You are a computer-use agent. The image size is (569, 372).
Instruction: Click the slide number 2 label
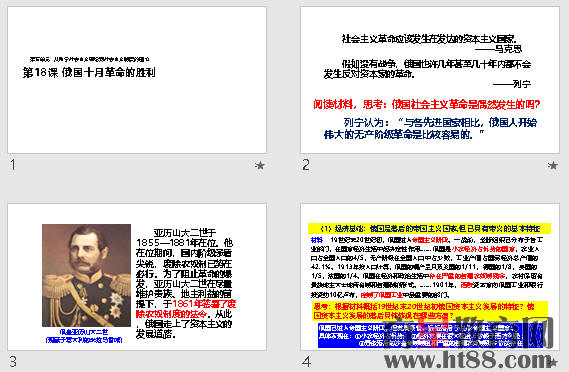coord(306,165)
